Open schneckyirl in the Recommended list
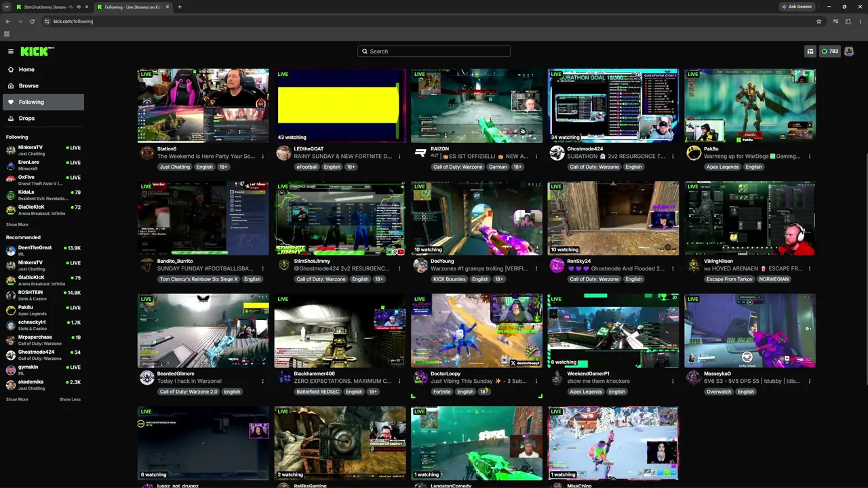Viewport: 868px width, 488px height. 43,325
